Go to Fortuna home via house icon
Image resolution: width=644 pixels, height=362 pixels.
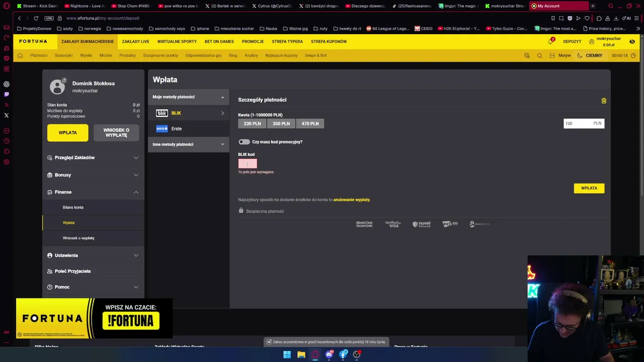20,55
